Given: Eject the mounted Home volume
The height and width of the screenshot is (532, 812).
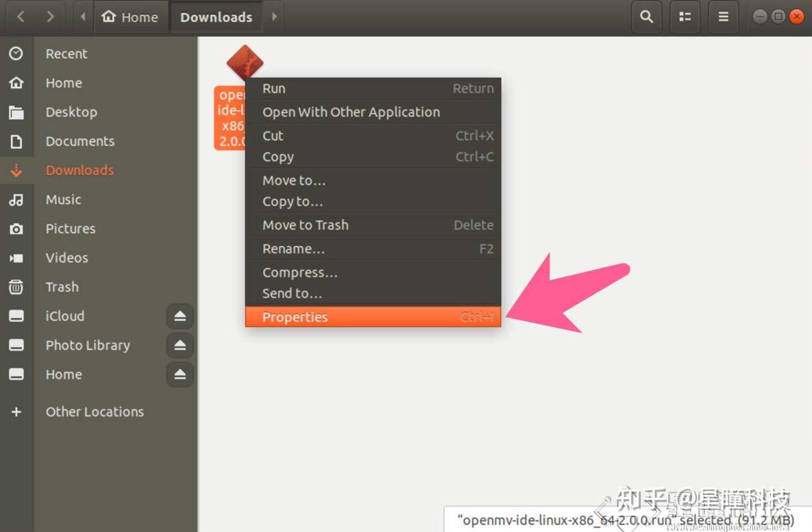Looking at the screenshot, I should click(x=180, y=375).
